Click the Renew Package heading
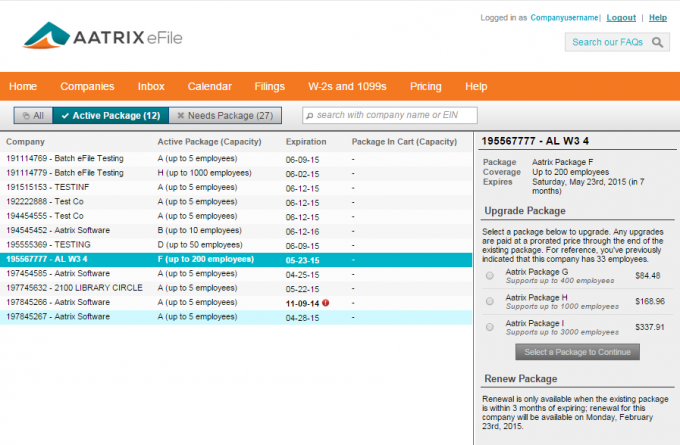Viewport: 680px width, 445px height. coord(520,379)
